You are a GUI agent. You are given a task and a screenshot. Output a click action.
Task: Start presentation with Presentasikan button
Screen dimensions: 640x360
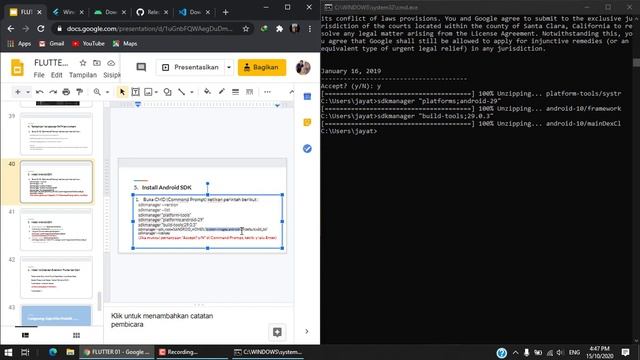point(190,67)
